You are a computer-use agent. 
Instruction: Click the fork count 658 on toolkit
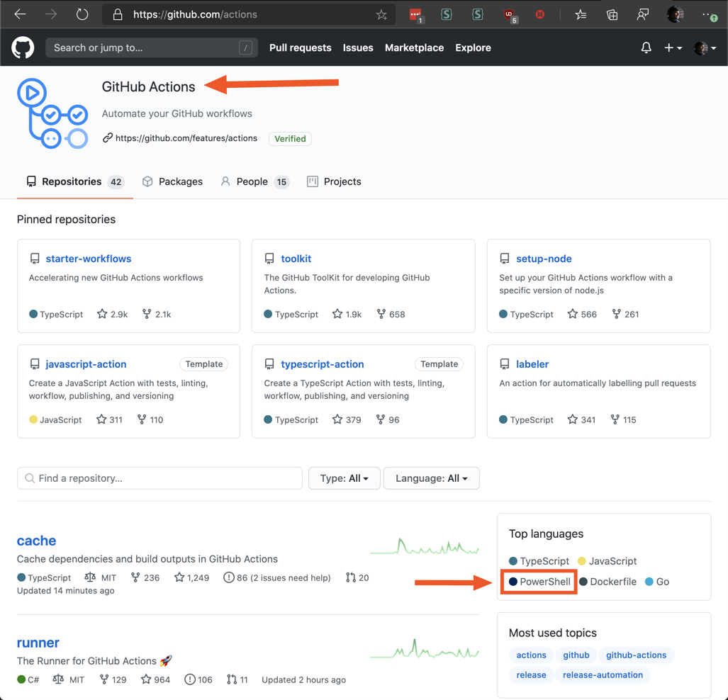click(391, 315)
